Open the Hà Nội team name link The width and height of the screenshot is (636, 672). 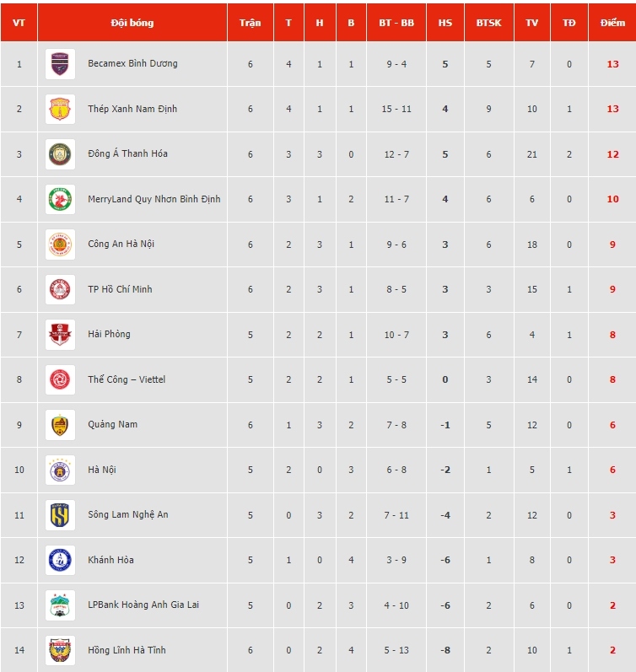pos(102,470)
